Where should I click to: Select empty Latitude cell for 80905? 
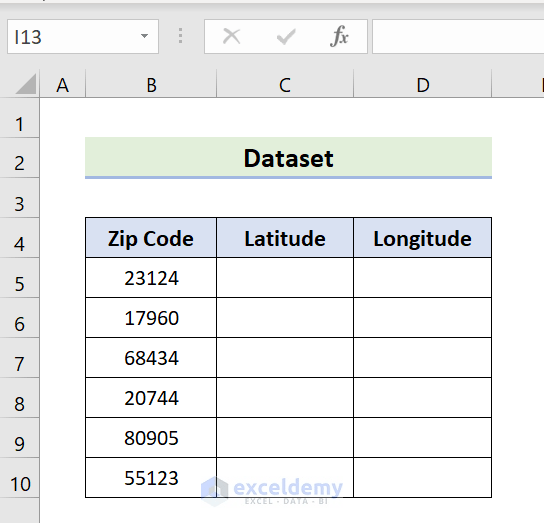[x=285, y=437]
